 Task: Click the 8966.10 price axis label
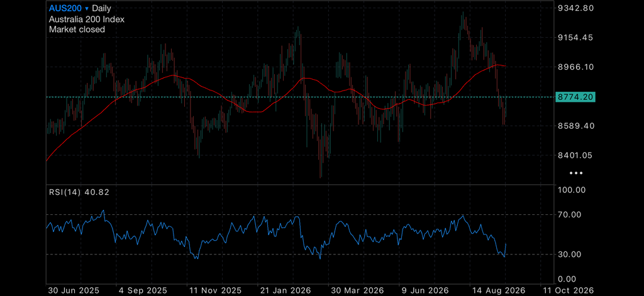[576, 67]
